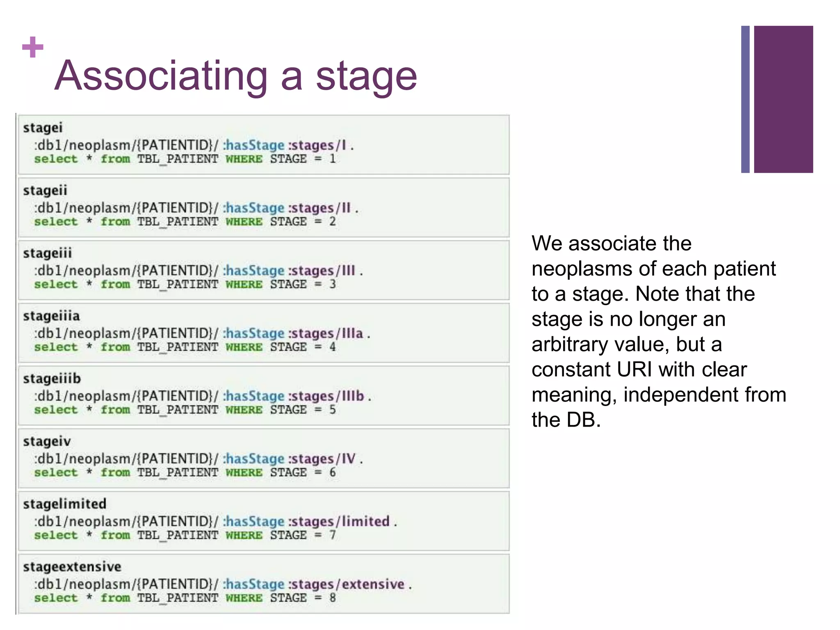Select the 'stageiiia' mapping name
This screenshot has width=840, height=630.
click(51, 316)
